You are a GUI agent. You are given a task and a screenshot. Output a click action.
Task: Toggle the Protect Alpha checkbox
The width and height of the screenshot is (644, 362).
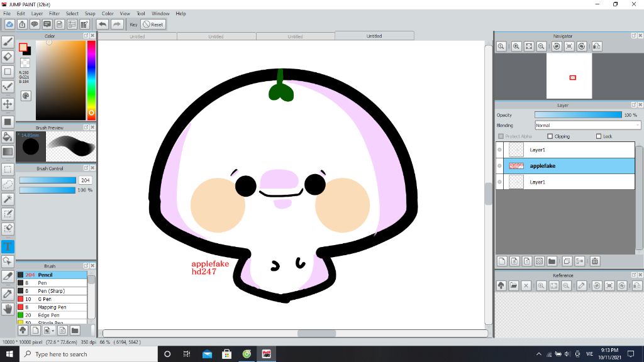[x=501, y=136]
